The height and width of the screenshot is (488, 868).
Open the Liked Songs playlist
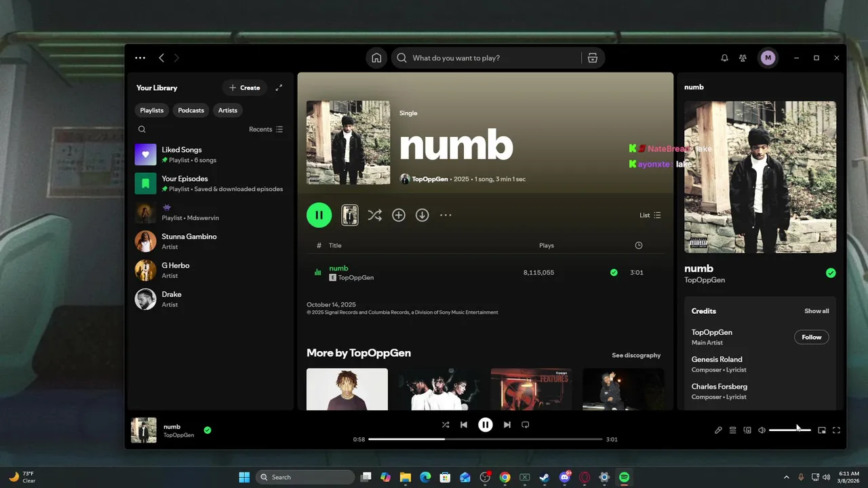(x=211, y=155)
